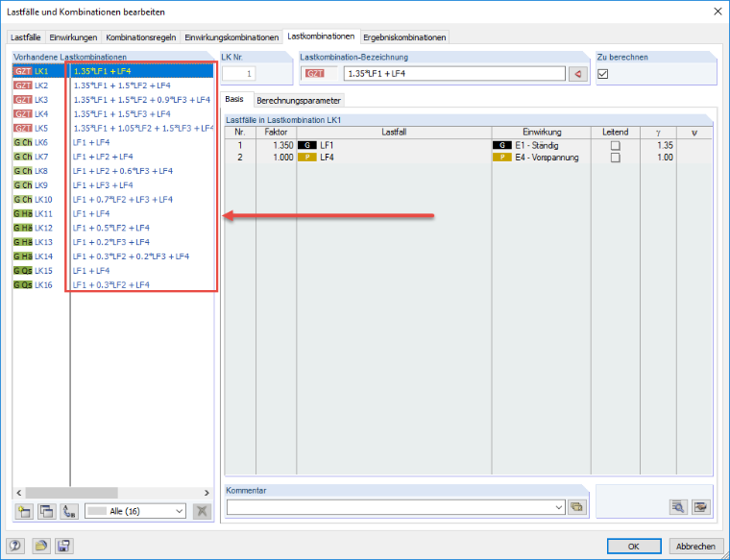The width and height of the screenshot is (730, 560).
Task: Select load combination LK5
Action: click(x=113, y=128)
